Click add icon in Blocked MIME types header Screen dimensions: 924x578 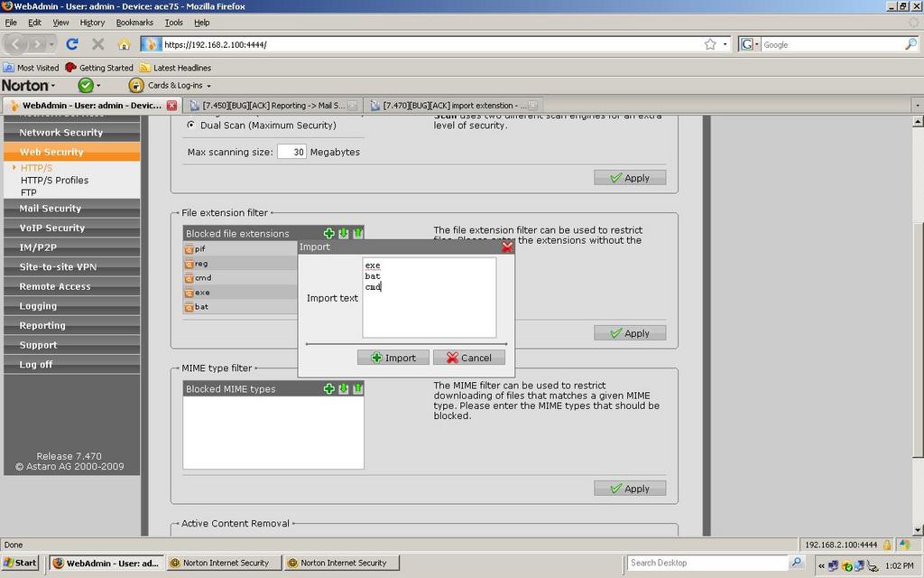click(x=328, y=388)
